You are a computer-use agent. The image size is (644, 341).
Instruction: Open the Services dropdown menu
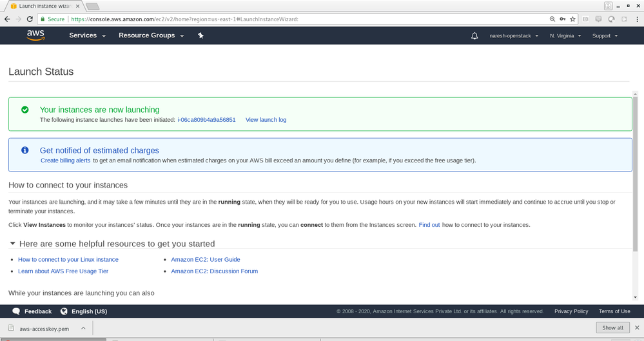(x=87, y=35)
